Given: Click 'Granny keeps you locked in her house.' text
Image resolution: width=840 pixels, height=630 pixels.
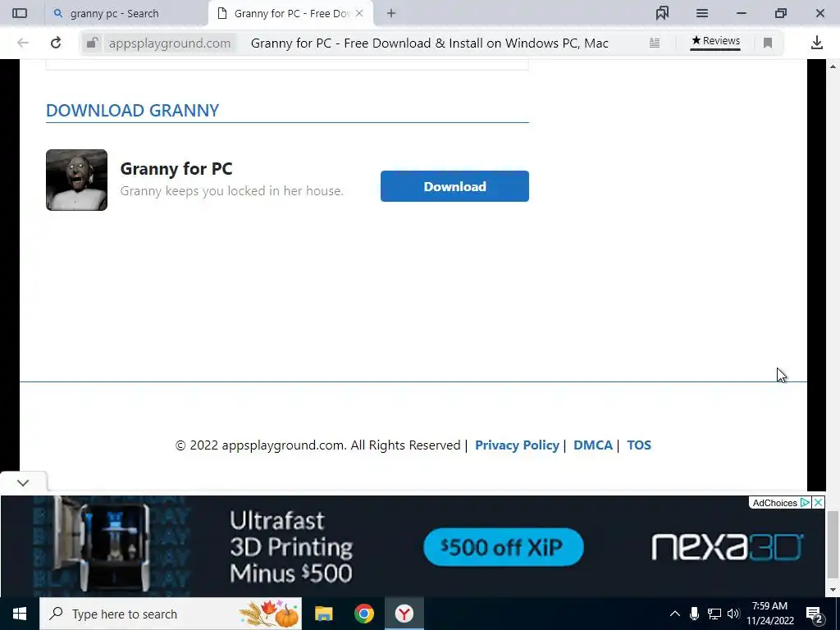Looking at the screenshot, I should [x=232, y=191].
